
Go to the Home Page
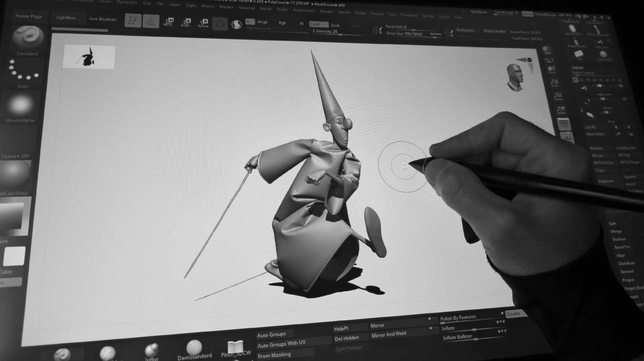[x=29, y=16]
